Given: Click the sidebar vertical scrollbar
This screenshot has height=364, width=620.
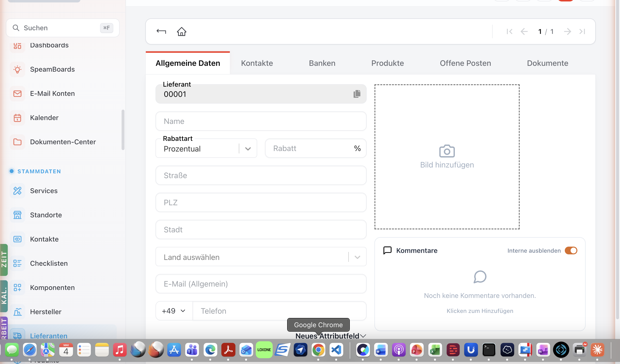Looking at the screenshot, I should pyautogui.click(x=123, y=130).
